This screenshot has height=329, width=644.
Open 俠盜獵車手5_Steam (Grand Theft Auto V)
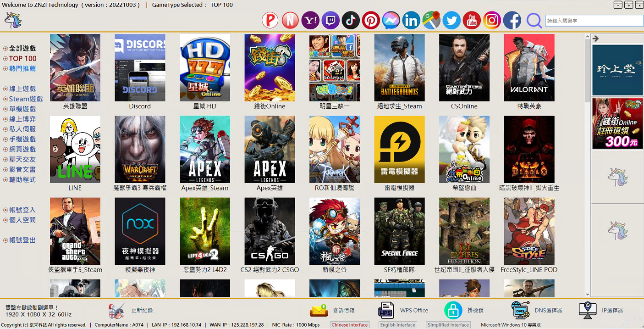tap(75, 231)
